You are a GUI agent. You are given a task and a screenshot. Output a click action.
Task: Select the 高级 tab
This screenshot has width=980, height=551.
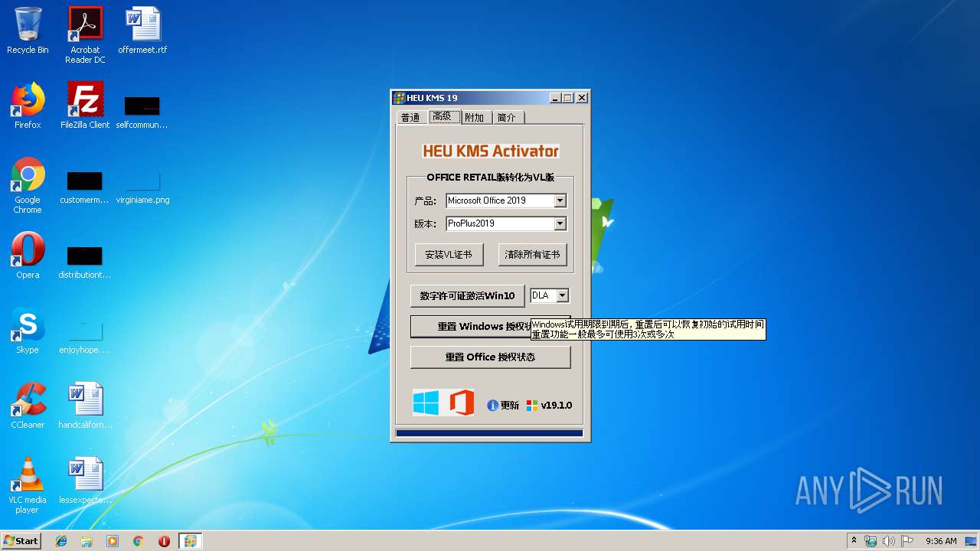[443, 116]
